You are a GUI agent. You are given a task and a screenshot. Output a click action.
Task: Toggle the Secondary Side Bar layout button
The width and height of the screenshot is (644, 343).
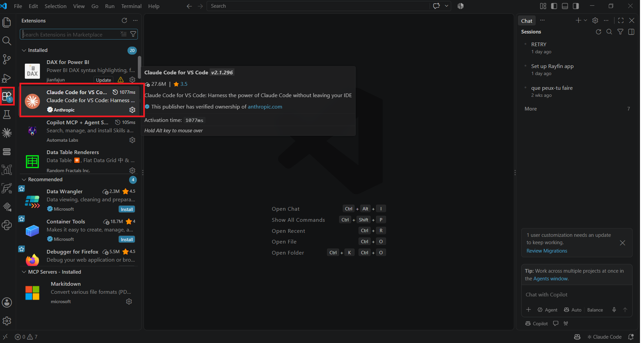(576, 6)
